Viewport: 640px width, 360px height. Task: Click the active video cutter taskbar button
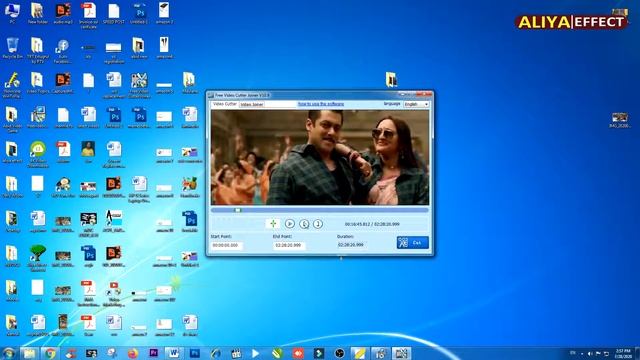[x=402, y=353]
